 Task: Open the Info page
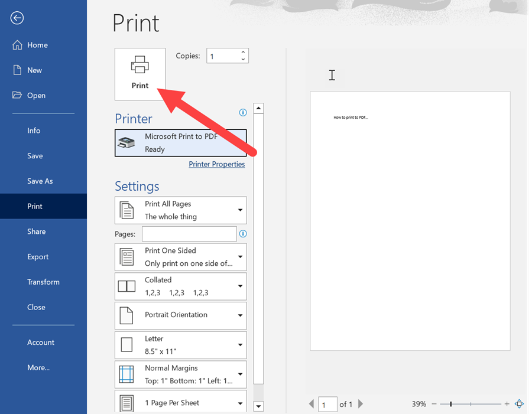click(43, 131)
